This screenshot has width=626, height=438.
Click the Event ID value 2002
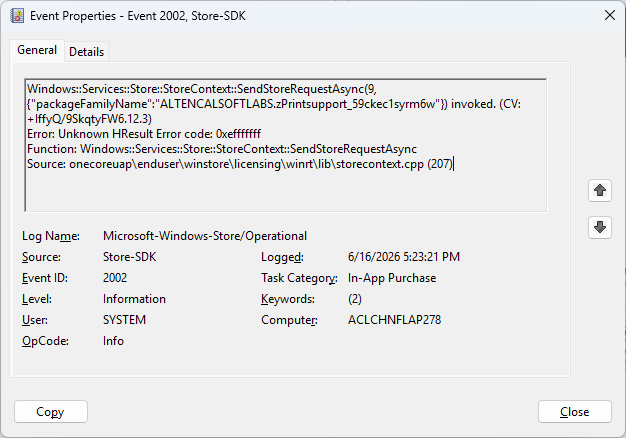point(115,278)
